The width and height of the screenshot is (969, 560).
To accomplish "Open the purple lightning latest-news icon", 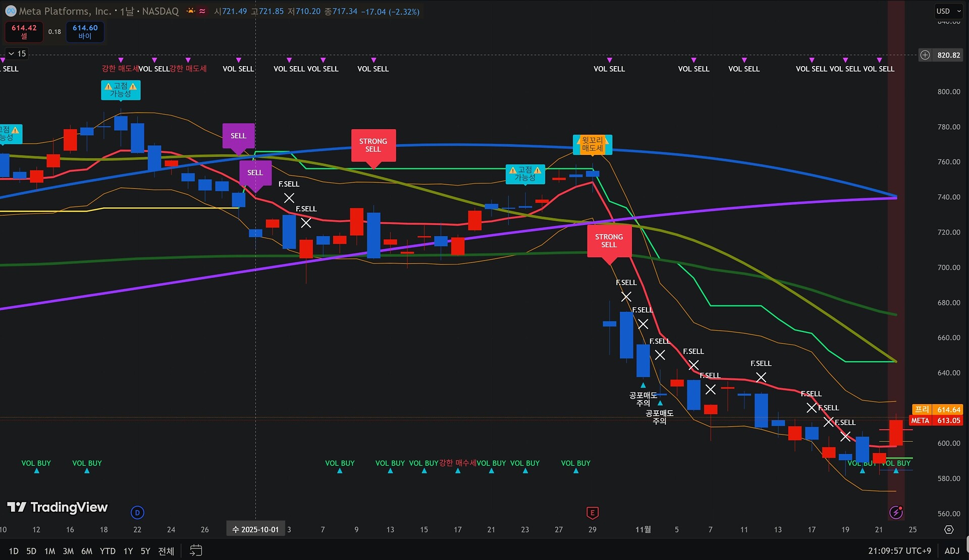I will coord(896,513).
